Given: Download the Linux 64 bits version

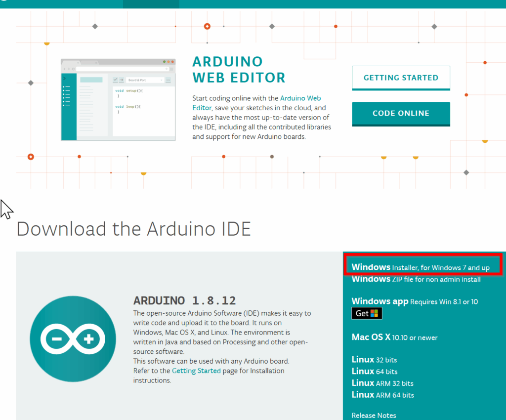Looking at the screenshot, I should [x=374, y=371].
